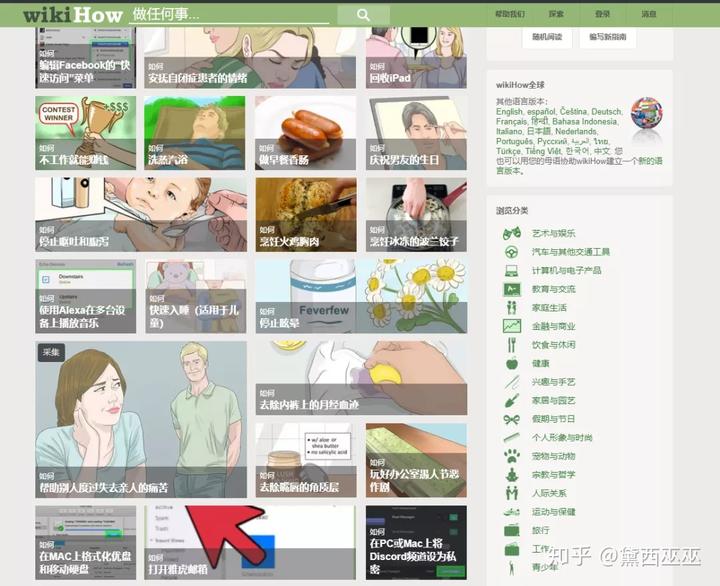Viewport: 720px width, 586px height.
Task: Click the Bahasa Indonesia link
Action: click(585, 122)
